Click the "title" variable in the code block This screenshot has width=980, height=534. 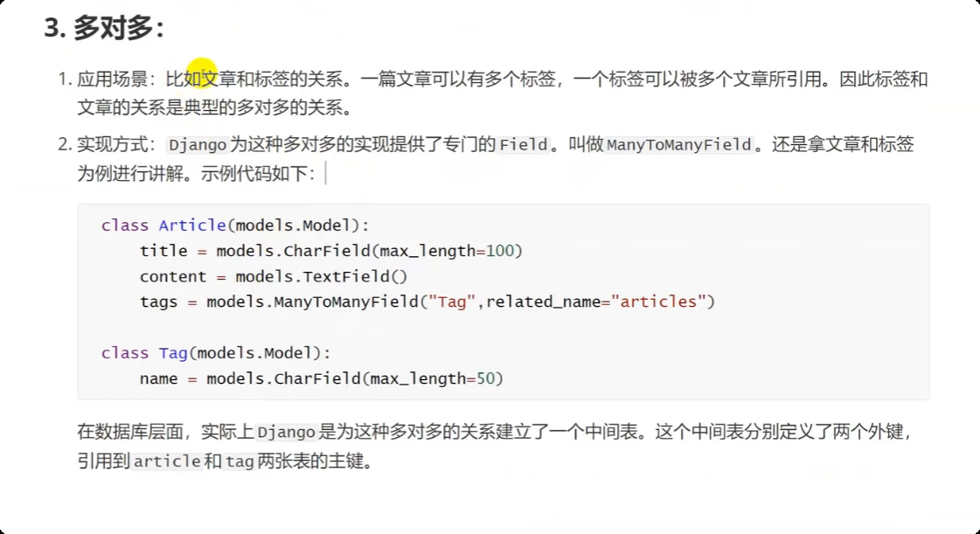(x=163, y=251)
